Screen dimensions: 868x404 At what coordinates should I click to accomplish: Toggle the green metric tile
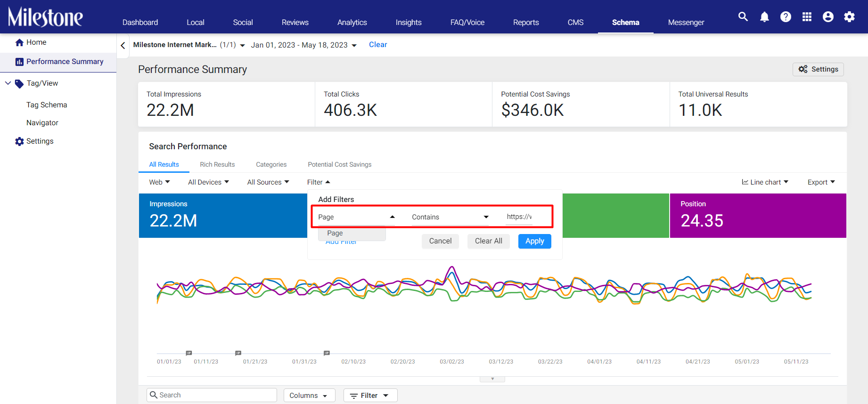[616, 216]
